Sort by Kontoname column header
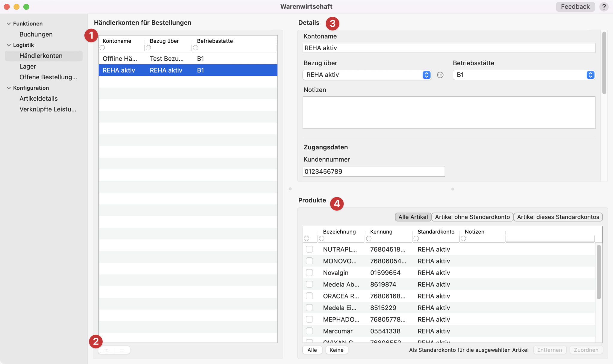This screenshot has width=613, height=364. pos(117,41)
